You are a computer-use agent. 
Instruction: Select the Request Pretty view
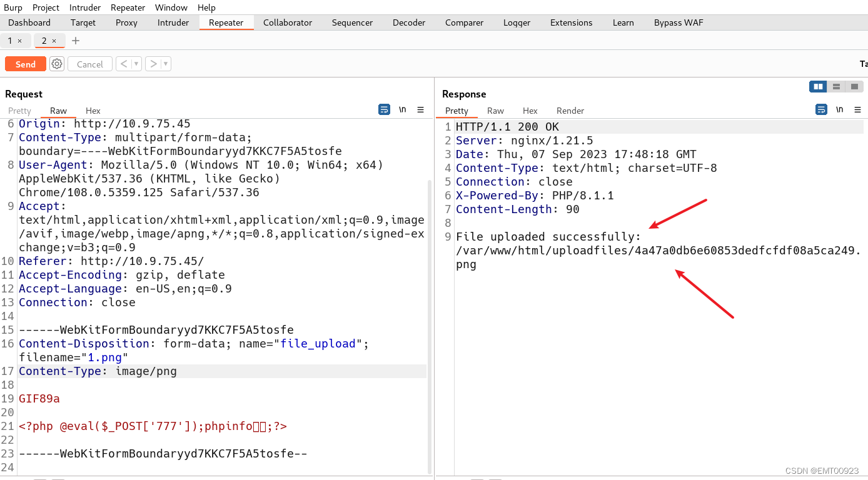tap(19, 111)
